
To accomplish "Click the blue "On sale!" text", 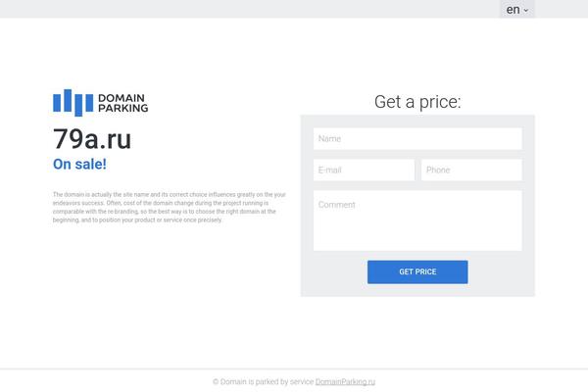I will (x=79, y=164).
